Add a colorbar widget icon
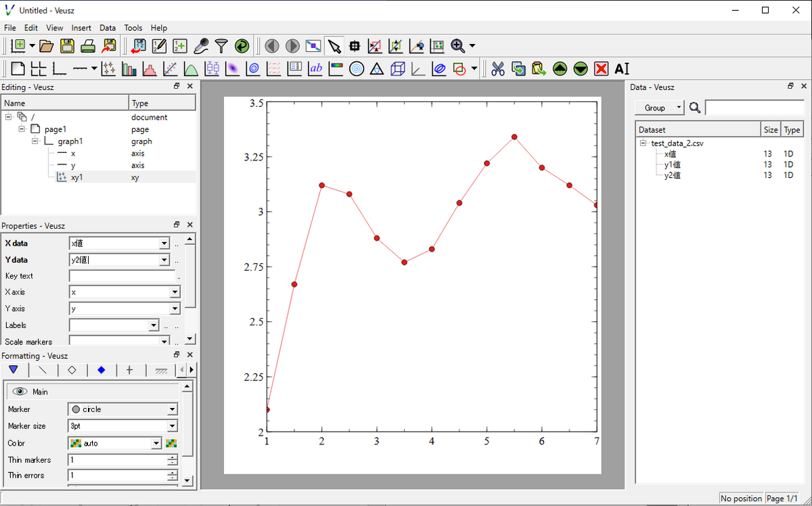This screenshot has width=812, height=506. point(336,68)
